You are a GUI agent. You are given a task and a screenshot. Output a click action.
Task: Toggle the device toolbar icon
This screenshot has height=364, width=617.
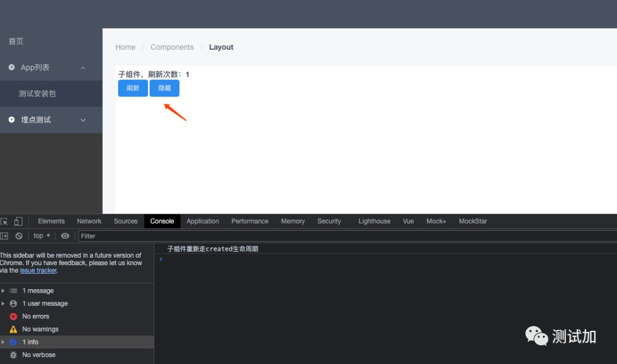click(18, 221)
